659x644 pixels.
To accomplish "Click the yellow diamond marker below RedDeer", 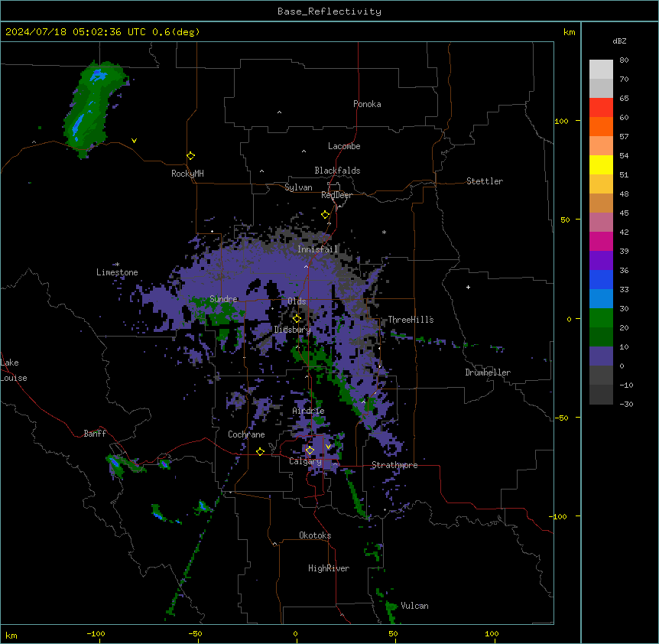I will coord(326,215).
